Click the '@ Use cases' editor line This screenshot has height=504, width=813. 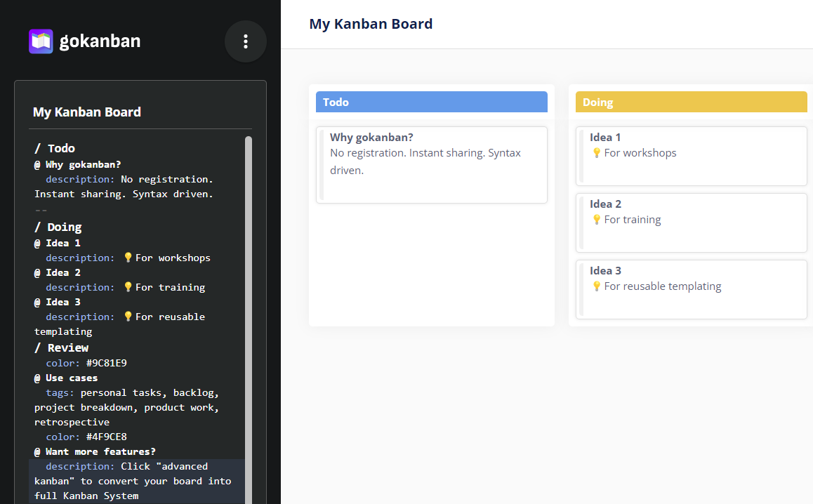tap(66, 378)
